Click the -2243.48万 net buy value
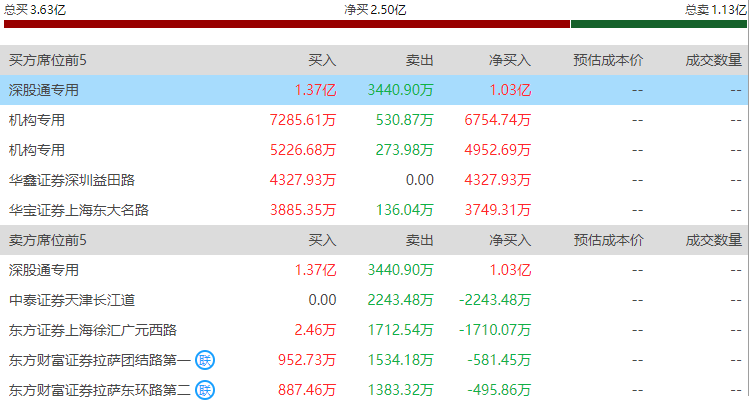749x402 pixels. click(495, 300)
